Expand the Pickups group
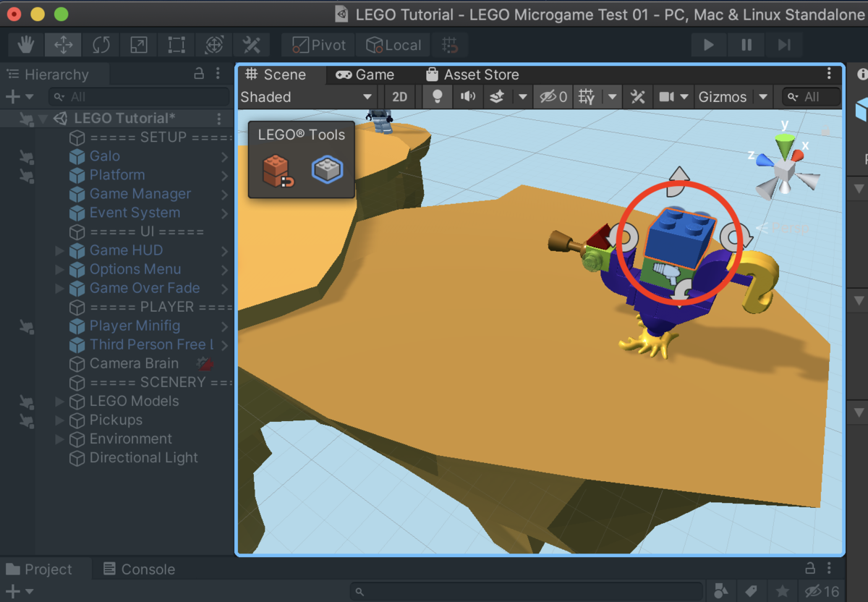 click(x=60, y=420)
